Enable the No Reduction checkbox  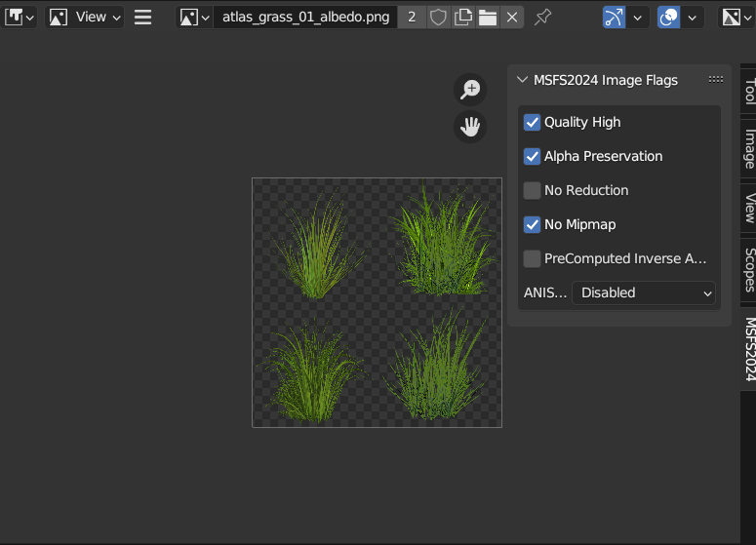pyautogui.click(x=532, y=190)
